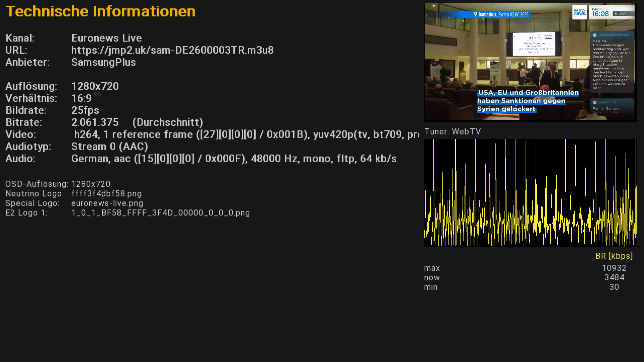
Task: Click the max bitrate value 10932
Action: point(614,268)
